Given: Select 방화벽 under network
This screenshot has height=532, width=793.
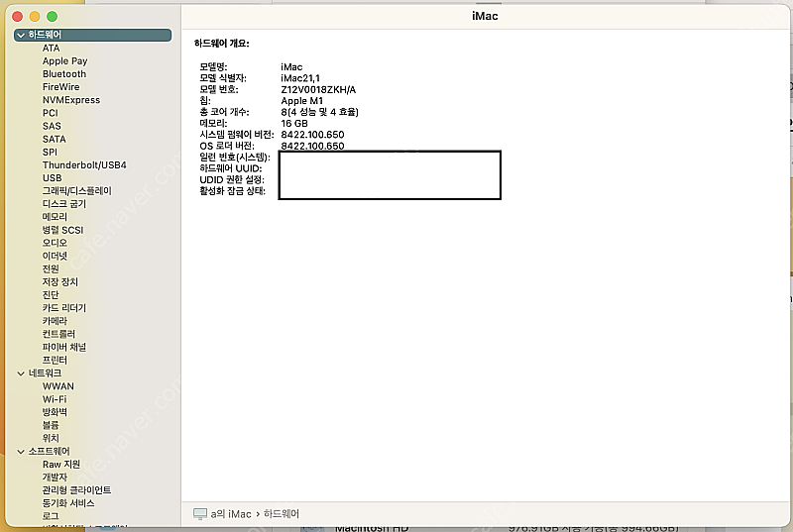Looking at the screenshot, I should [55, 412].
